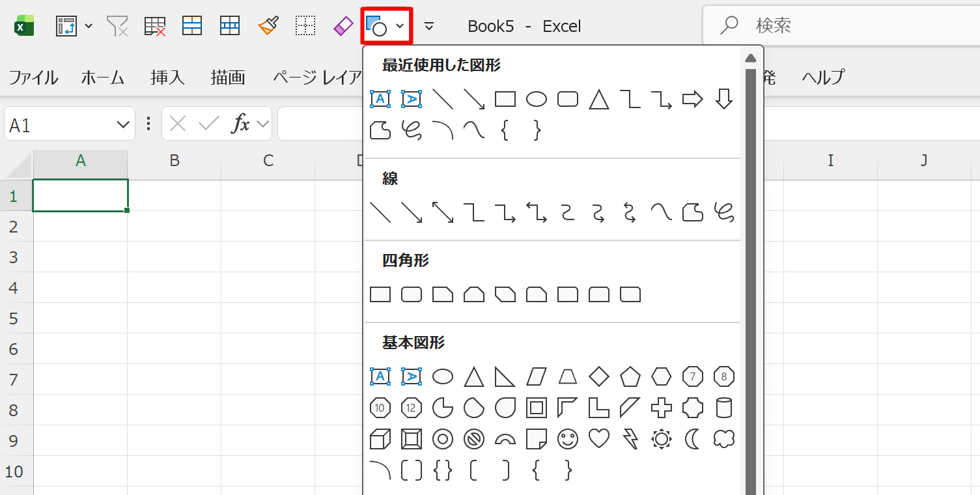Click the shapes gallery scroll up arrow
Image resolution: width=980 pixels, height=495 pixels.
750,58
